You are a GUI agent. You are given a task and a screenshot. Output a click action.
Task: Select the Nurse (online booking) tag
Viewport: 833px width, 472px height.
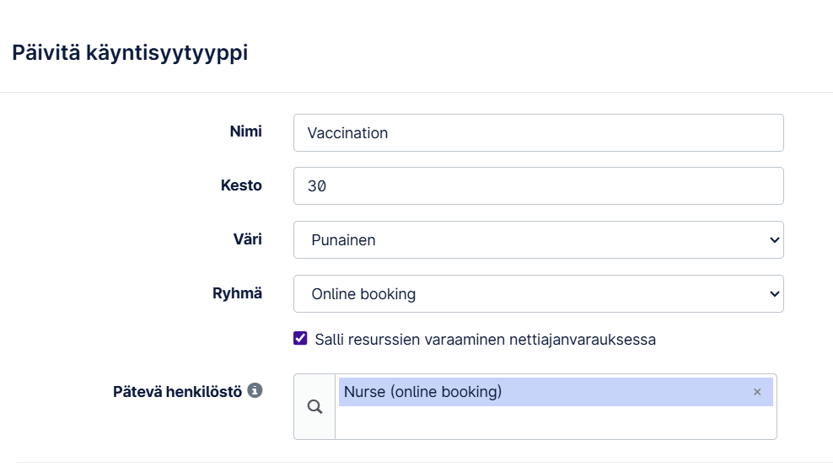(423, 392)
